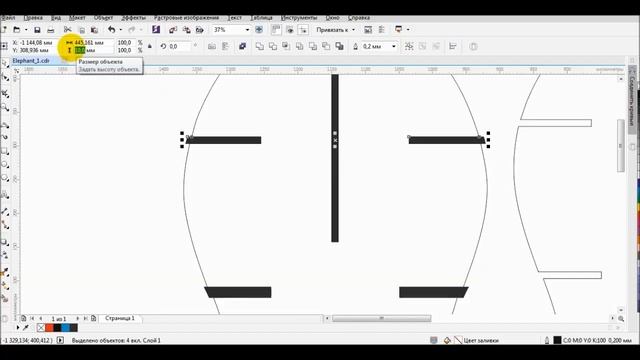Open the Объект menu
This screenshot has width=640, height=360.
click(103, 18)
